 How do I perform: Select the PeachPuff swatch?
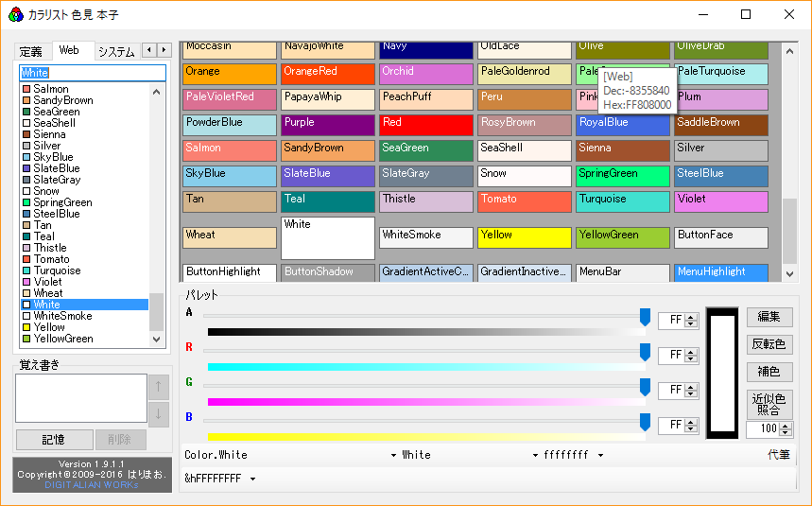point(426,99)
